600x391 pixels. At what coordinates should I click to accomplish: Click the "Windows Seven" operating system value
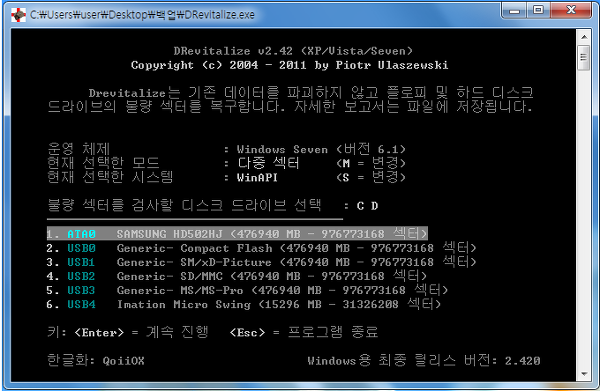pyautogui.click(x=282, y=149)
